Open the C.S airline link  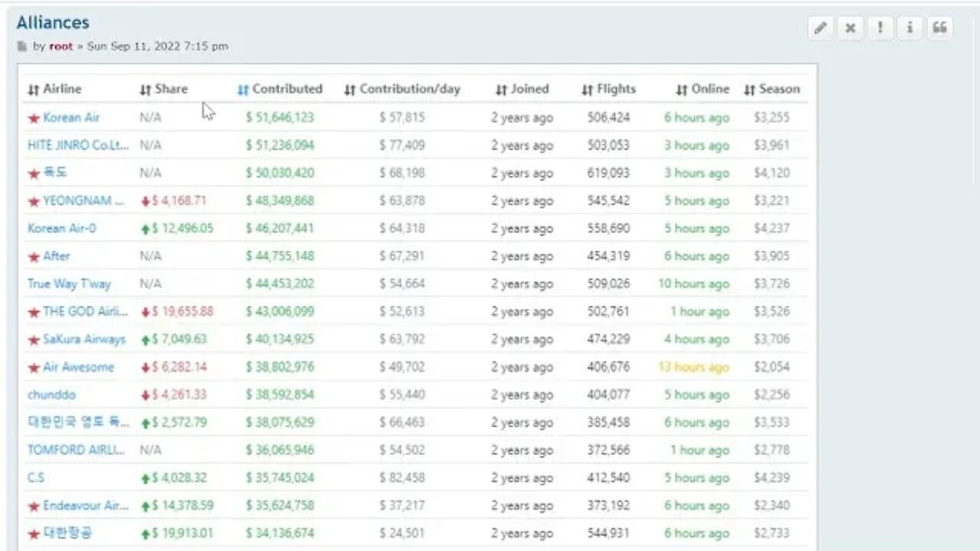click(36, 478)
